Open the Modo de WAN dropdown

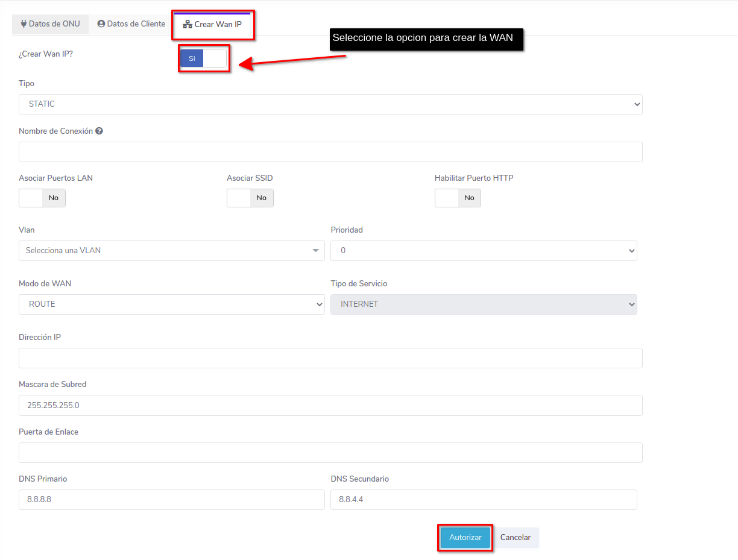(x=171, y=304)
